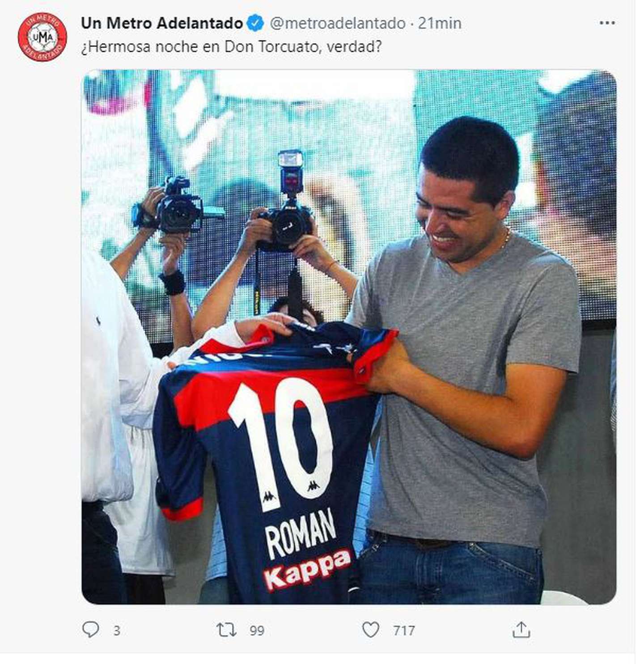Visit the @metroadelantado handle link

click(338, 23)
